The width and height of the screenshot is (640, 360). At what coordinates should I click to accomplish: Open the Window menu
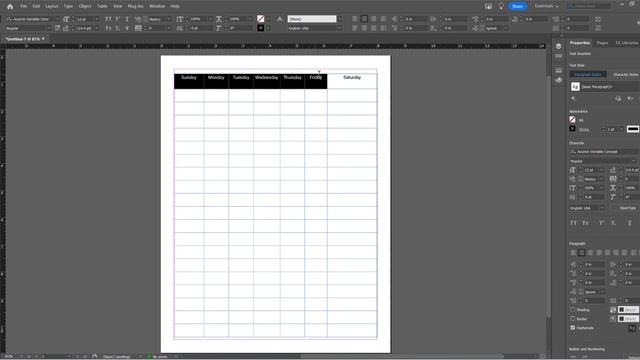(157, 7)
